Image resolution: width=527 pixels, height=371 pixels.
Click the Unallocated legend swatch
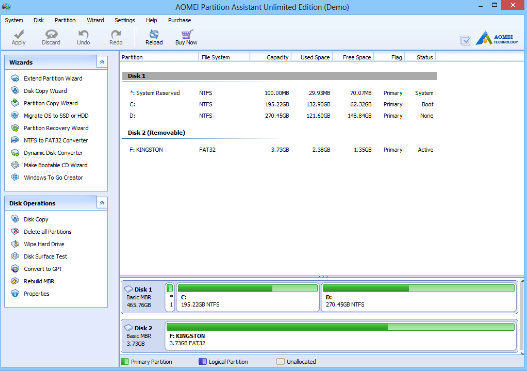[280, 362]
